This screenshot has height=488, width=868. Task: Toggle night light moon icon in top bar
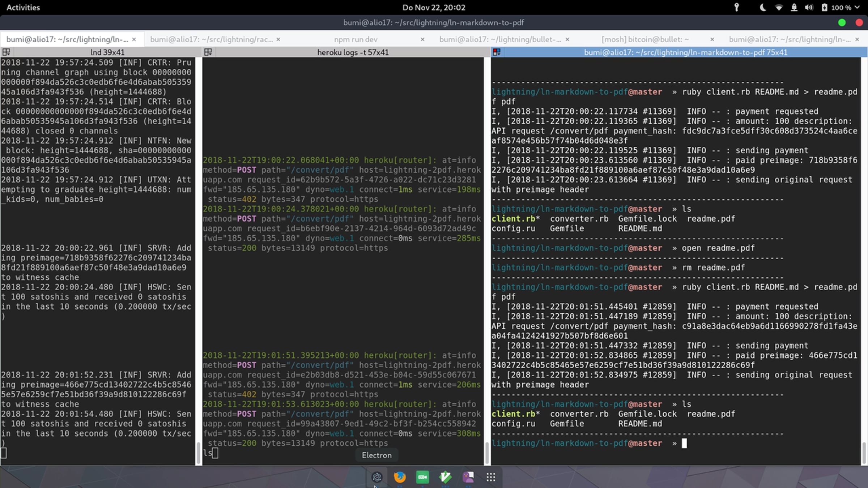[x=763, y=8]
